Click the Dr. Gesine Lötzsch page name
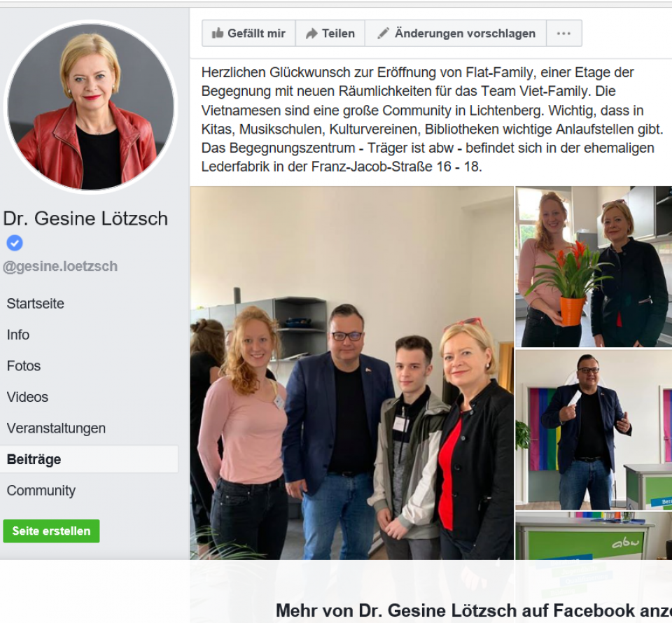 [85, 218]
